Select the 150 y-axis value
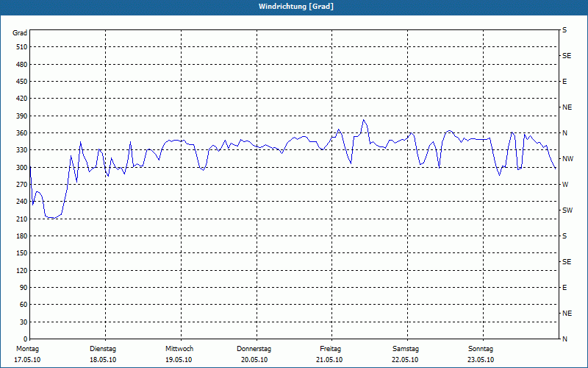The height and width of the screenshot is (368, 588). [x=22, y=253]
